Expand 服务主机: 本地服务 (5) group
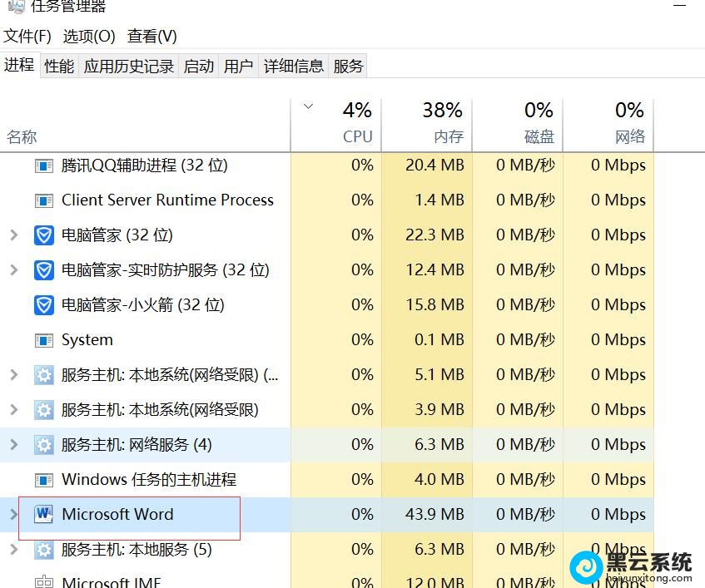The image size is (705, 588). [13, 550]
